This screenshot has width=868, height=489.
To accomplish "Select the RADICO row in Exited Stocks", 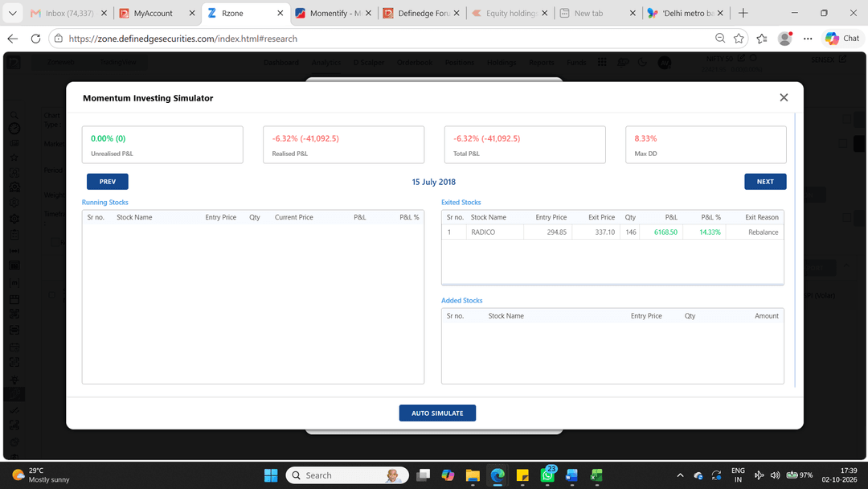I will coord(612,232).
